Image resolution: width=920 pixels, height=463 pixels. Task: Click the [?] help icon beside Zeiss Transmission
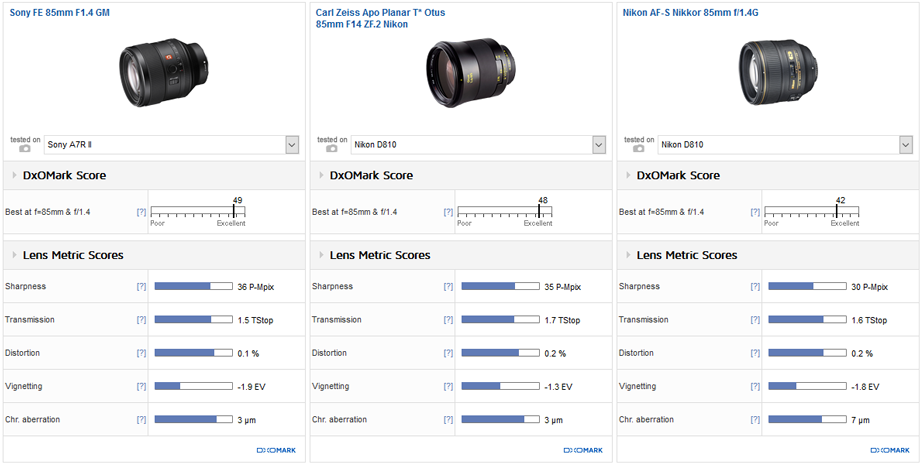point(448,320)
